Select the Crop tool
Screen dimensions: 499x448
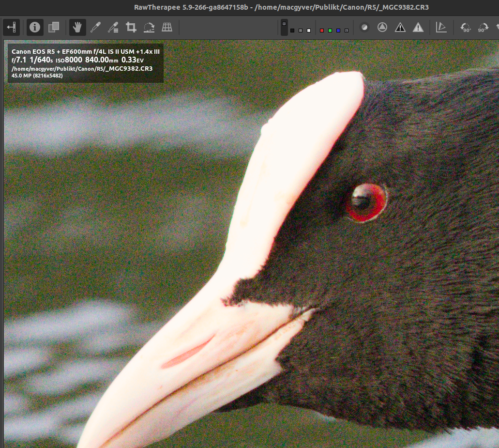pos(131,27)
